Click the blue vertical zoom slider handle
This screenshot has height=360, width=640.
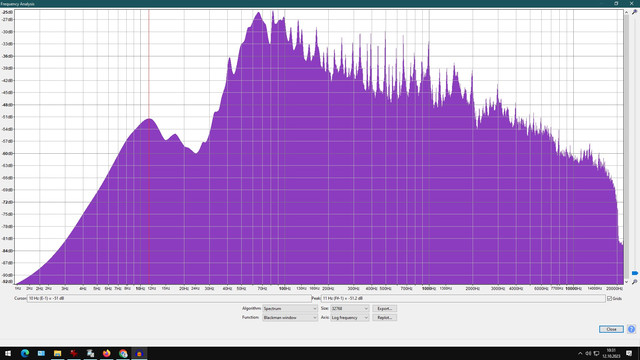635,273
